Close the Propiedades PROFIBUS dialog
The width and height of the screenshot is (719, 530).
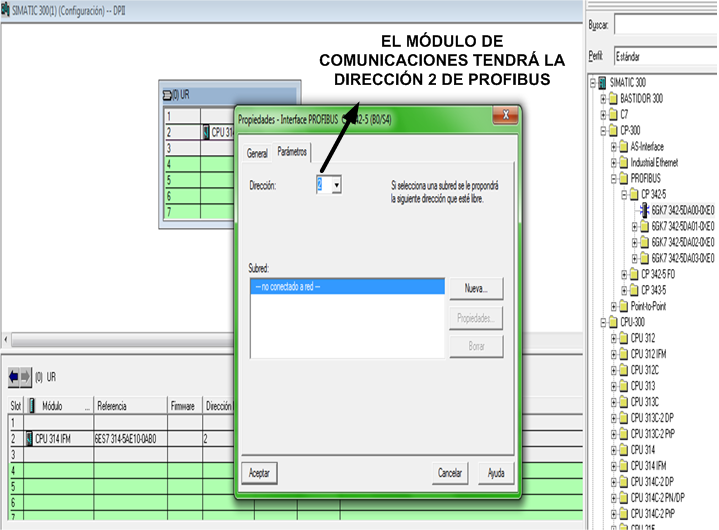(x=505, y=115)
